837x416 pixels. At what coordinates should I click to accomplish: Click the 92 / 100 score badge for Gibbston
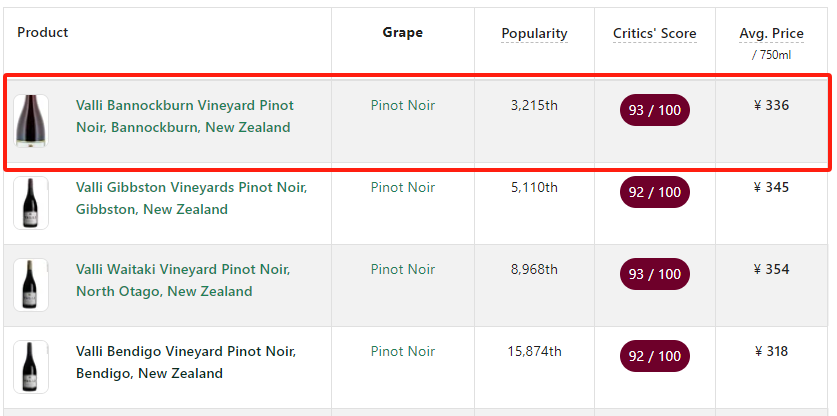point(654,192)
